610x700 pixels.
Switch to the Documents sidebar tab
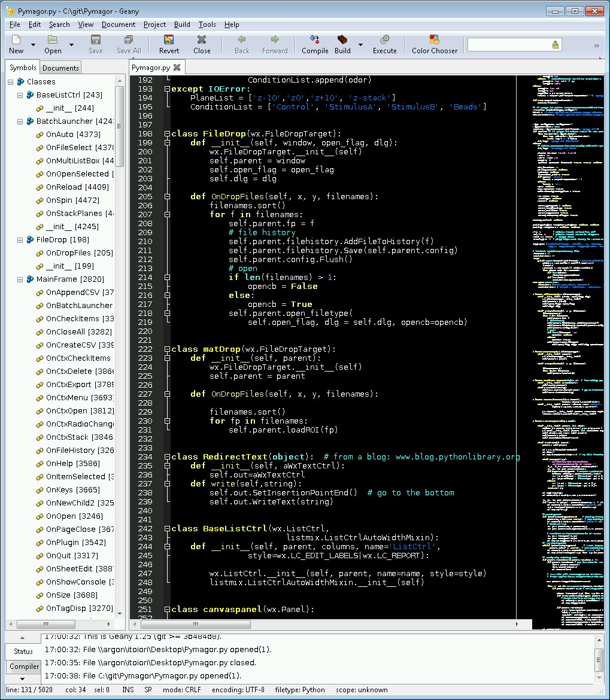[60, 68]
